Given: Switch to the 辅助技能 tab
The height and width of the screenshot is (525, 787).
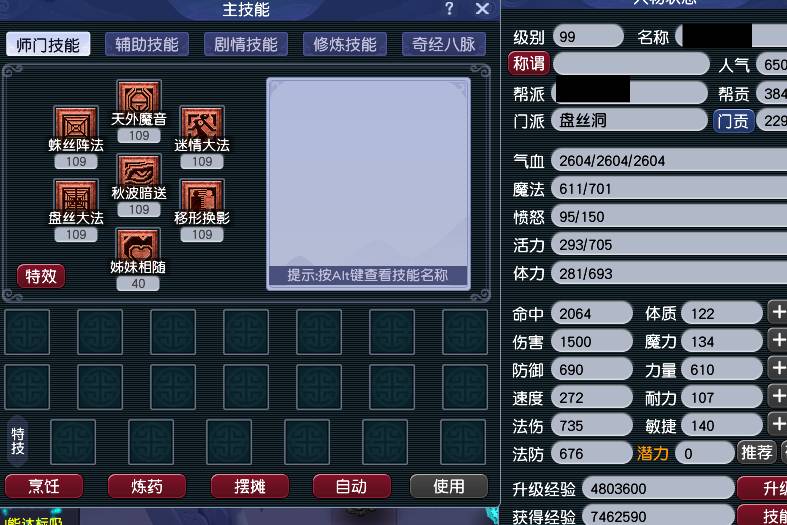Looking at the screenshot, I should click(x=147, y=44).
